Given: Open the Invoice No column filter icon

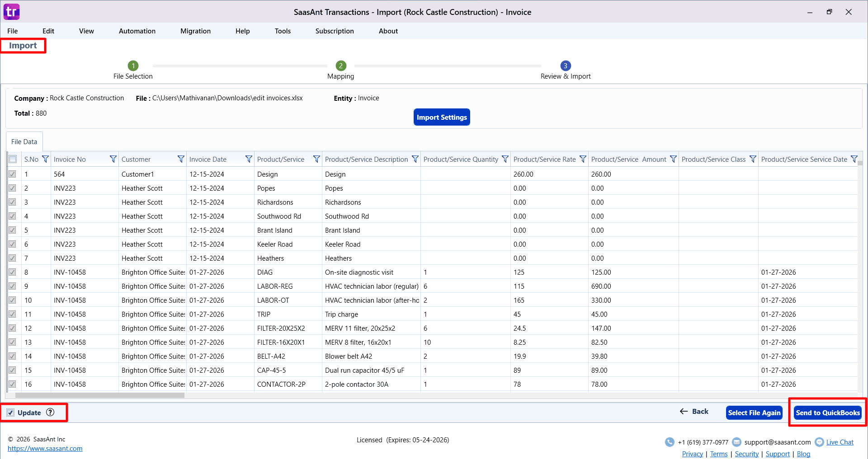Looking at the screenshot, I should [x=113, y=159].
